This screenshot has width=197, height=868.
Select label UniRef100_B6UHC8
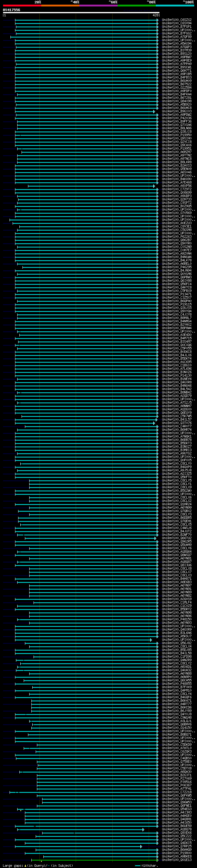177,108
